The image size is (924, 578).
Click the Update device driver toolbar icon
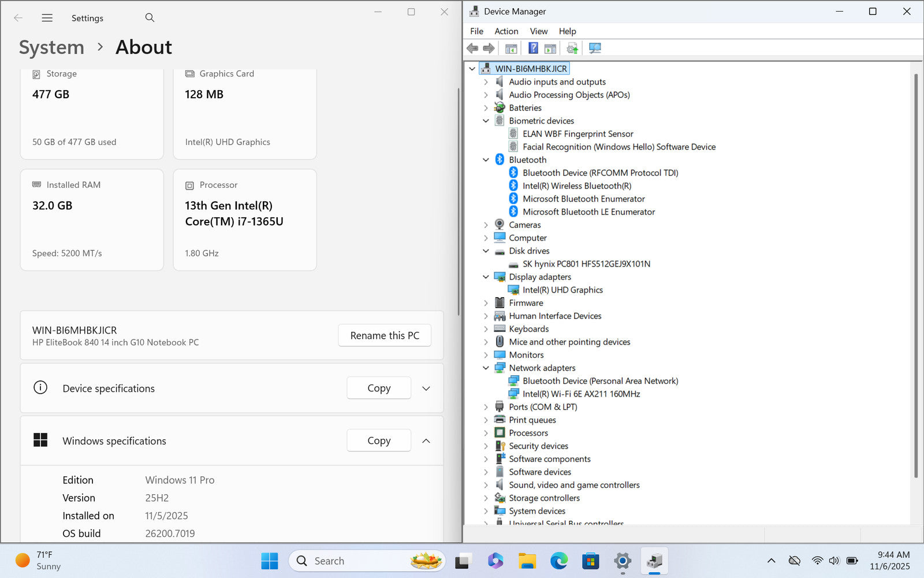tap(572, 48)
